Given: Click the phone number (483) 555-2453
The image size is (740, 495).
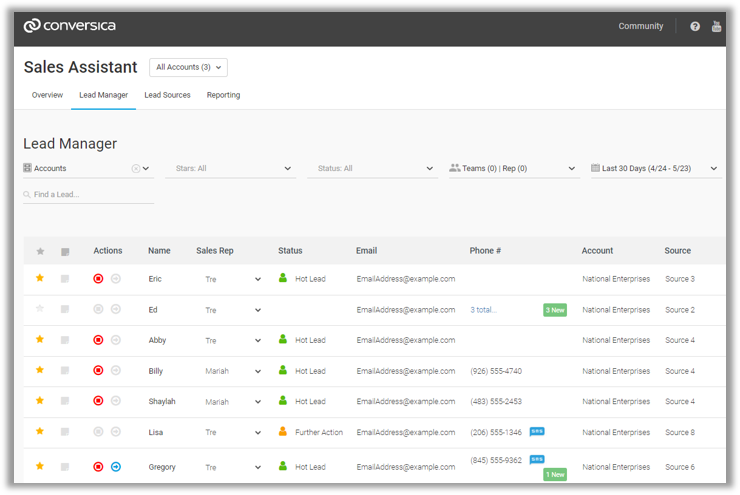Looking at the screenshot, I should tap(496, 401).
